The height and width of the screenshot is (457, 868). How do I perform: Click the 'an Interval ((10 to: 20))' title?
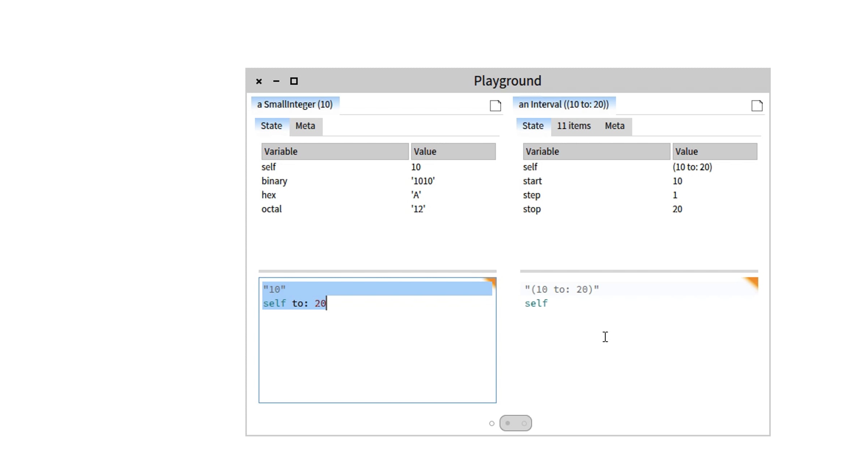[564, 105]
